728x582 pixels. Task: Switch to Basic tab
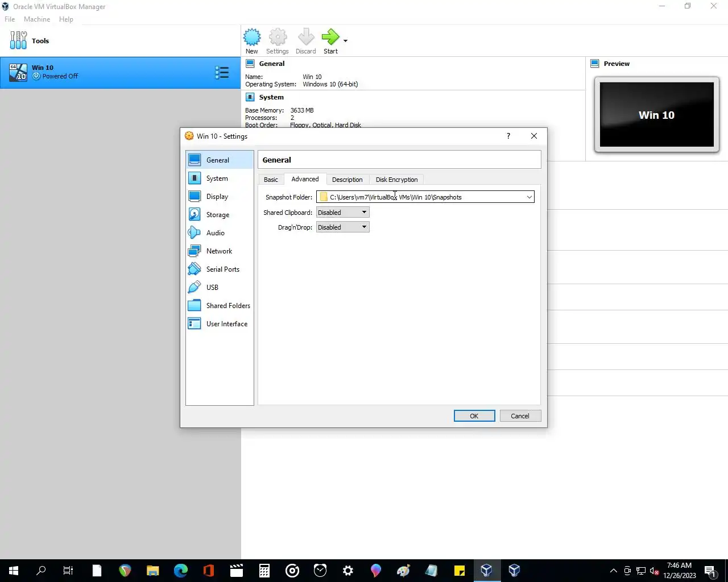271,180
